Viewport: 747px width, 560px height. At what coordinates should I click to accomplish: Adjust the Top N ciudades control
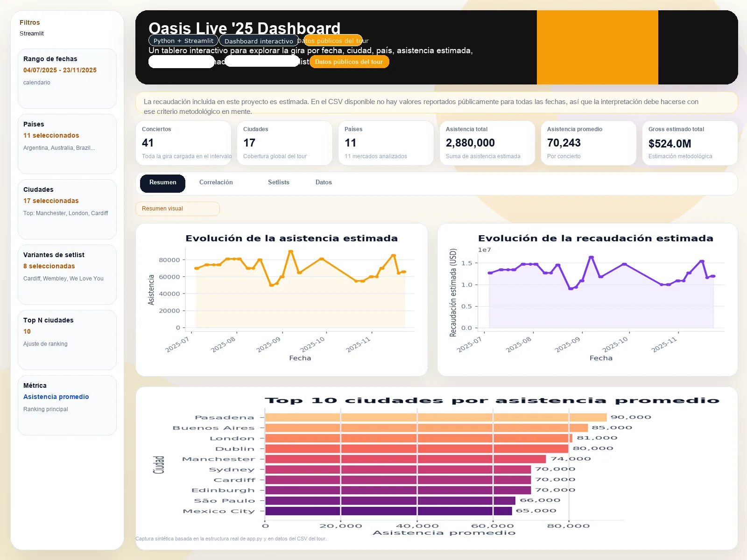(67, 340)
